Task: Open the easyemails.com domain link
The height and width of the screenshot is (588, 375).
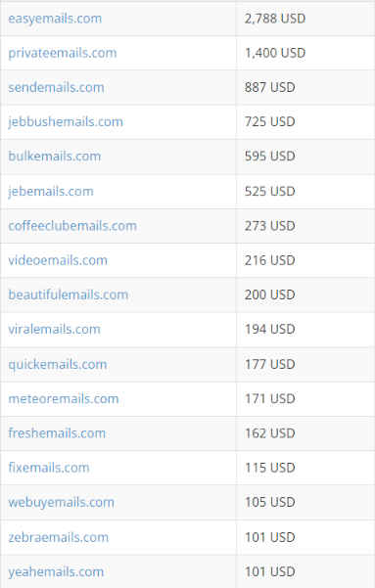Action: [55, 19]
